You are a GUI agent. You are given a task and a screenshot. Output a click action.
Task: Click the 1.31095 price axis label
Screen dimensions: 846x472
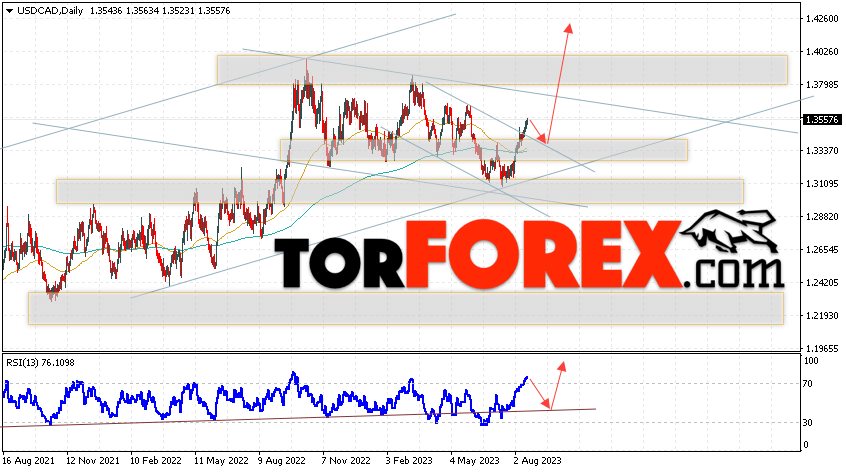[x=822, y=184]
